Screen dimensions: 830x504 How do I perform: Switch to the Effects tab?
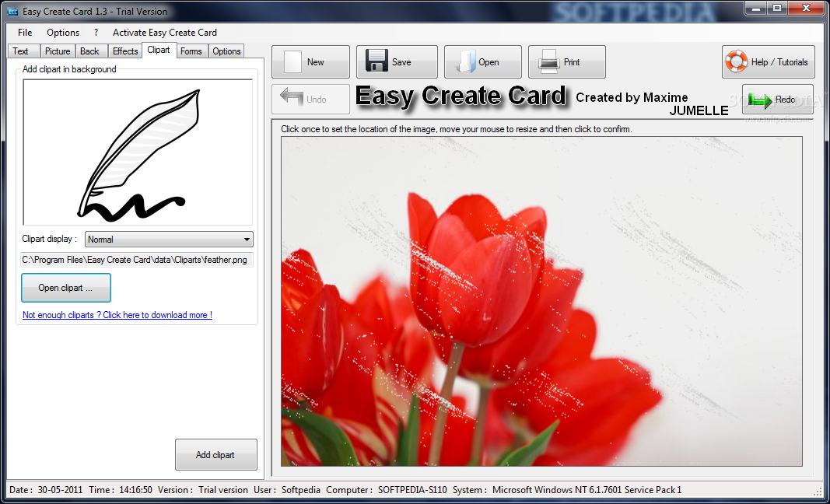[x=125, y=51]
